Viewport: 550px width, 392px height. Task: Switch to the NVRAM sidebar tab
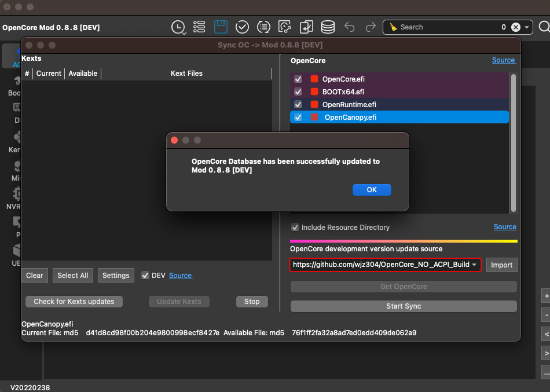pos(14,199)
